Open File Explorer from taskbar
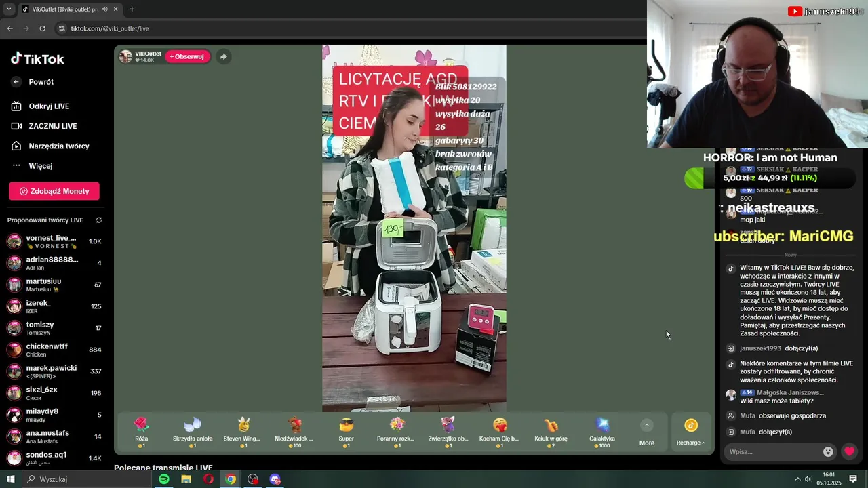Image resolution: width=868 pixels, height=488 pixels. (186, 479)
